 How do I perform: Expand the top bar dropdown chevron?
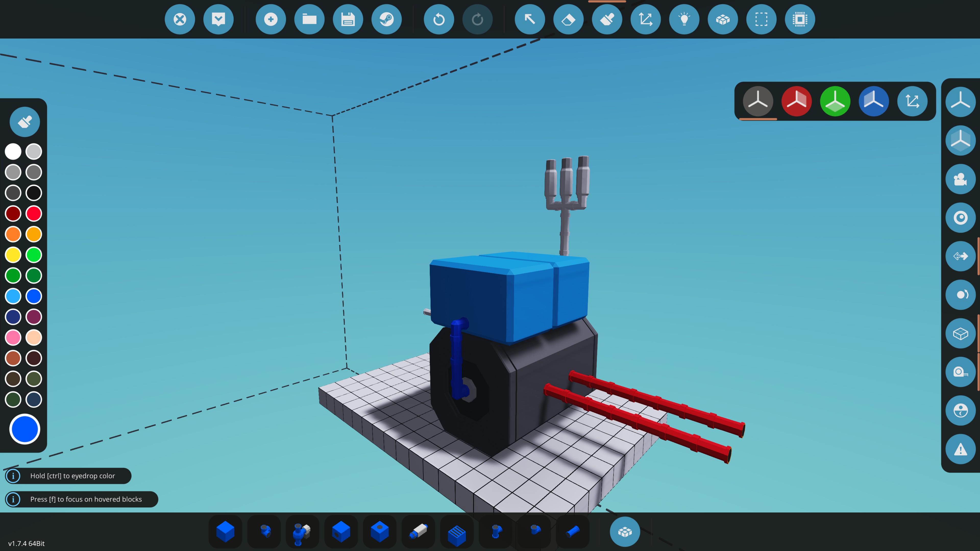click(x=218, y=19)
